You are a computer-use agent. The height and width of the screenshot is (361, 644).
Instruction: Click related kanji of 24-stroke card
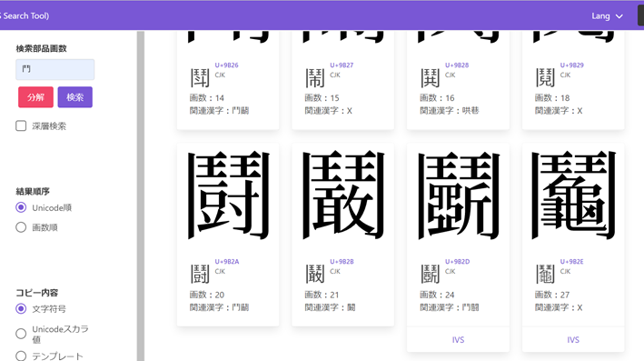471,307
